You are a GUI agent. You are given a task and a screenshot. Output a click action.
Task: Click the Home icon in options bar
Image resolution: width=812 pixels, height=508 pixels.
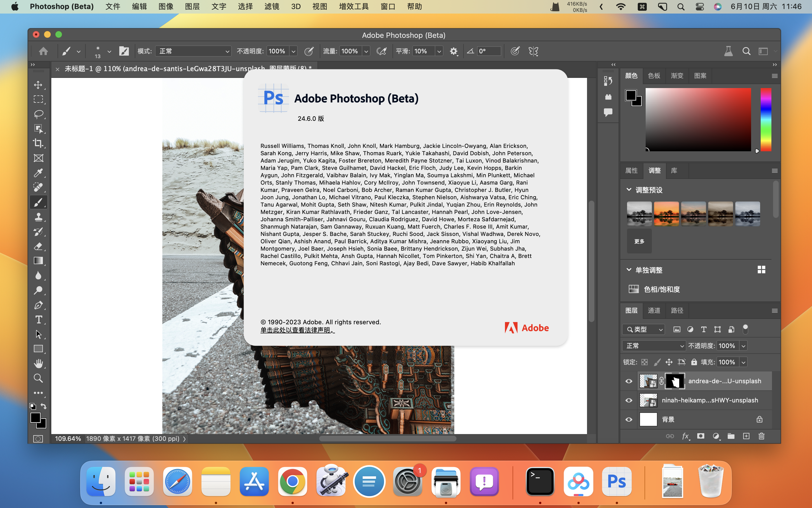coord(43,51)
